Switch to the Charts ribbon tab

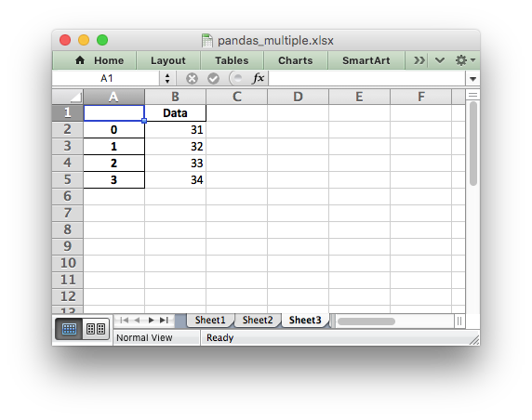[295, 60]
